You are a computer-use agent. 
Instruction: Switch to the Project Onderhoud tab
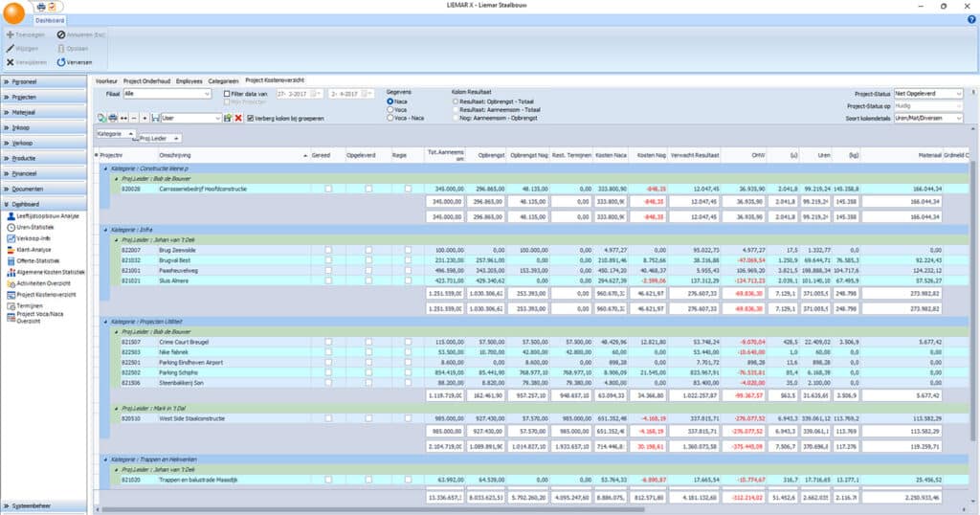point(148,80)
